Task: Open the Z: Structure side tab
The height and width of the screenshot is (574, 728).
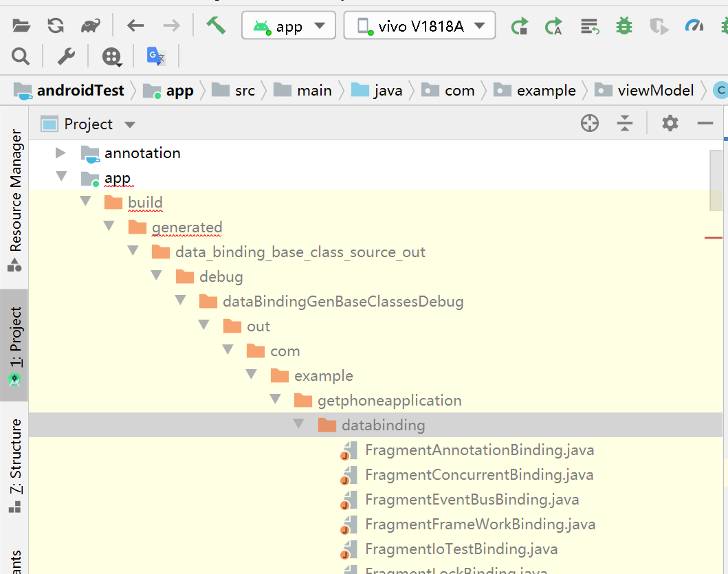Action: pos(15,466)
